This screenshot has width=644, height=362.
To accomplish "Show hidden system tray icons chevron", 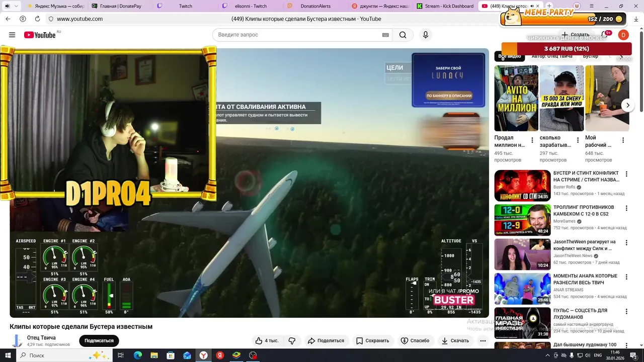I will tap(548, 355).
